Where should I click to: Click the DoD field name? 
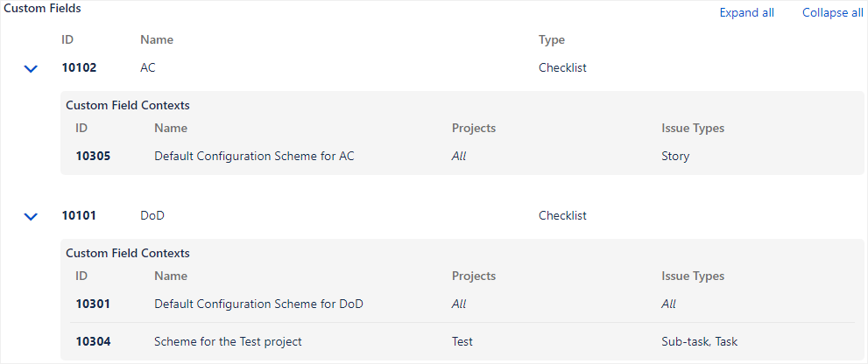(152, 215)
